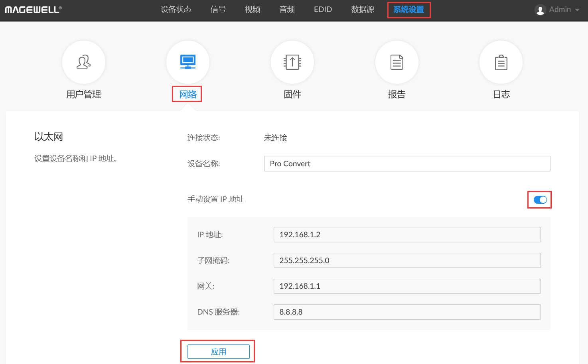Open the 报告 report document icon
This screenshot has height=364, width=588.
[x=397, y=62]
